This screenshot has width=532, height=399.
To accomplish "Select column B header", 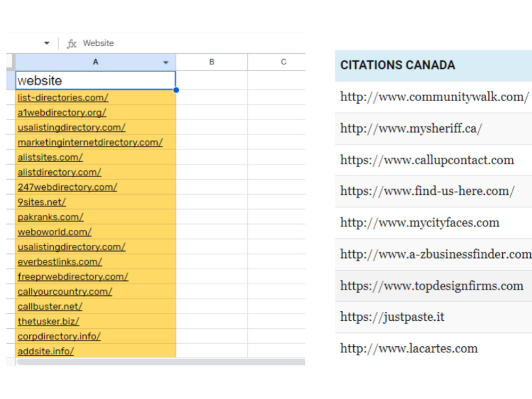I will tap(212, 62).
